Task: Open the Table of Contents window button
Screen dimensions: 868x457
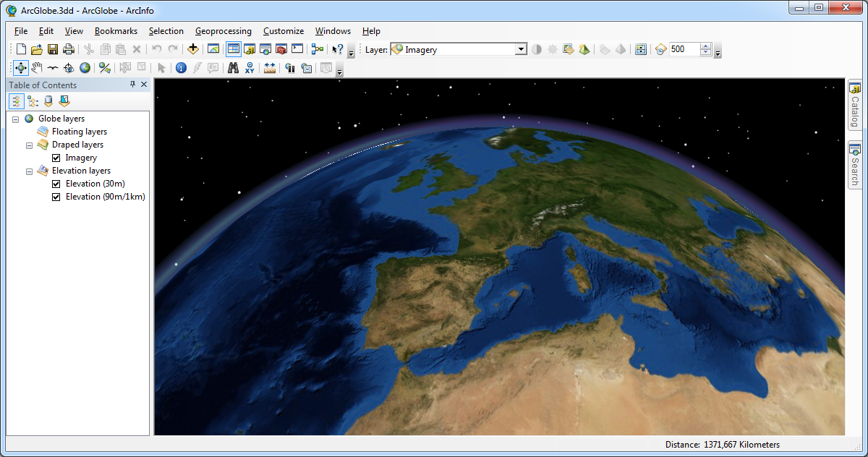Action: 233,49
